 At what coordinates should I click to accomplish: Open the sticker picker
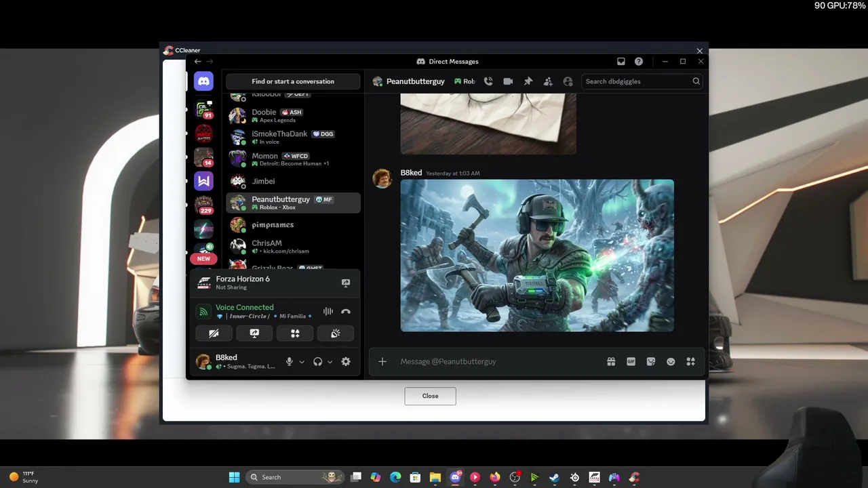[x=651, y=362]
